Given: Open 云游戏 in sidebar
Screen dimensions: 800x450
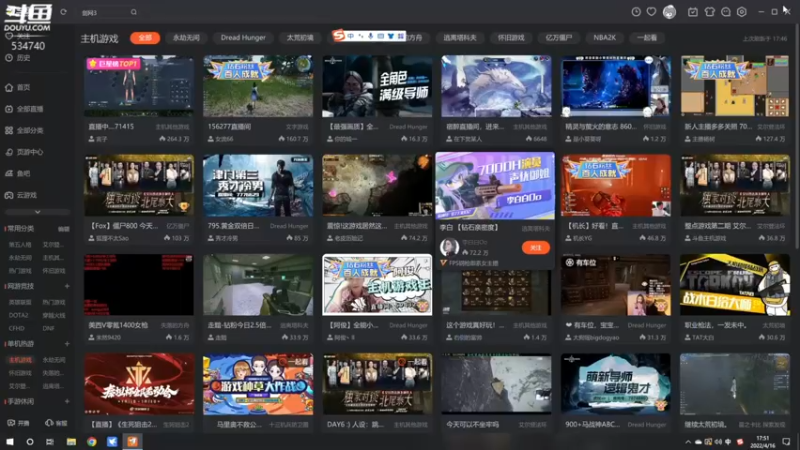Looking at the screenshot, I should point(21,195).
